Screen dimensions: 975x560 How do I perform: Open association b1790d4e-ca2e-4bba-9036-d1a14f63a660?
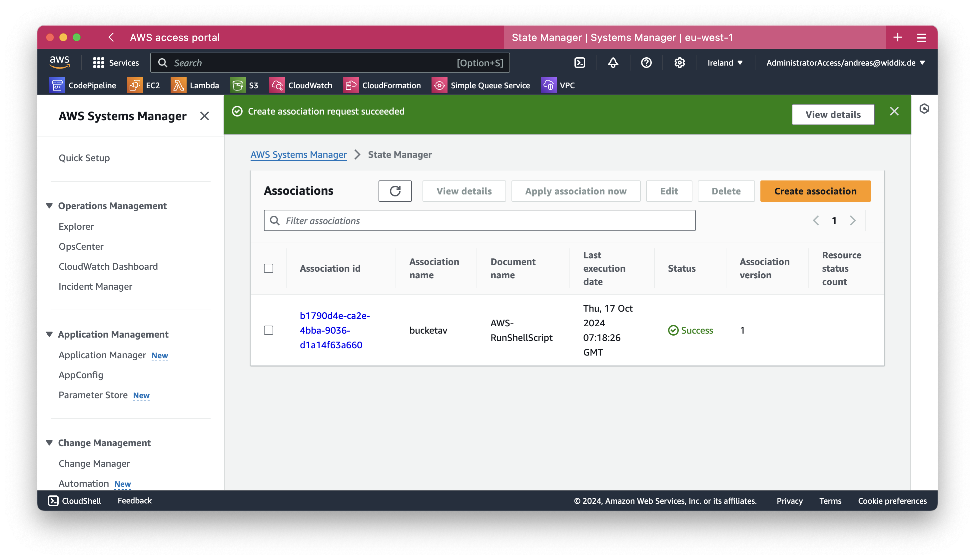pyautogui.click(x=335, y=330)
